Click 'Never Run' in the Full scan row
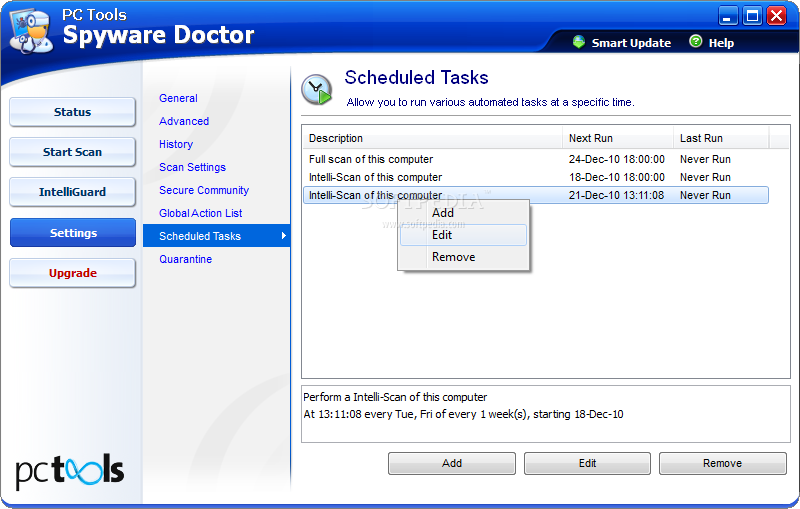 point(705,159)
